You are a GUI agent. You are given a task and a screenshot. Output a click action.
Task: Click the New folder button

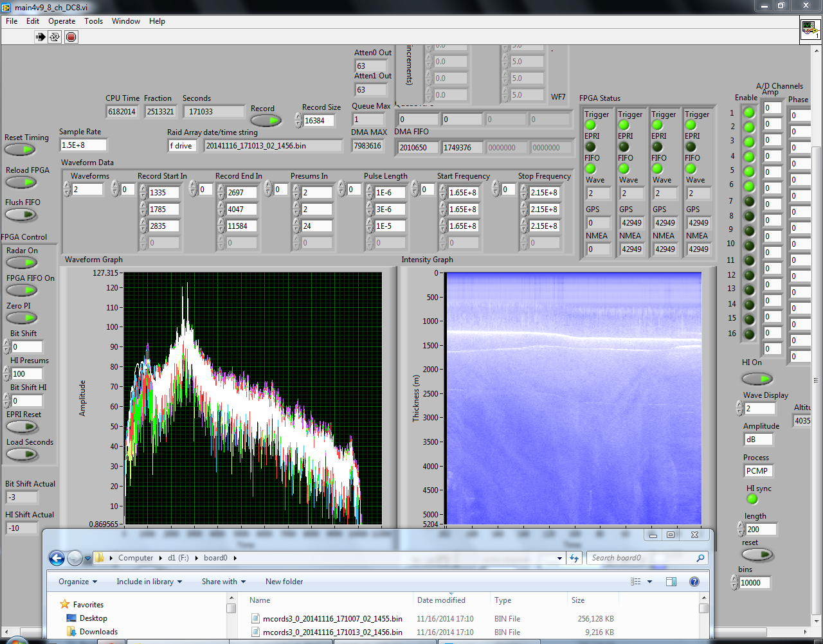click(x=284, y=582)
